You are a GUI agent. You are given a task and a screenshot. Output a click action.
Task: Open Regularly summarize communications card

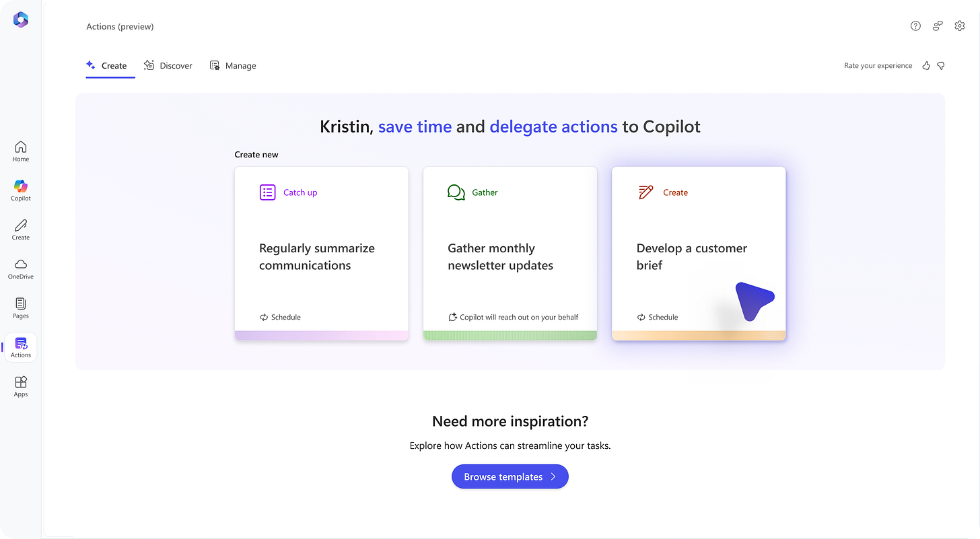coord(322,254)
